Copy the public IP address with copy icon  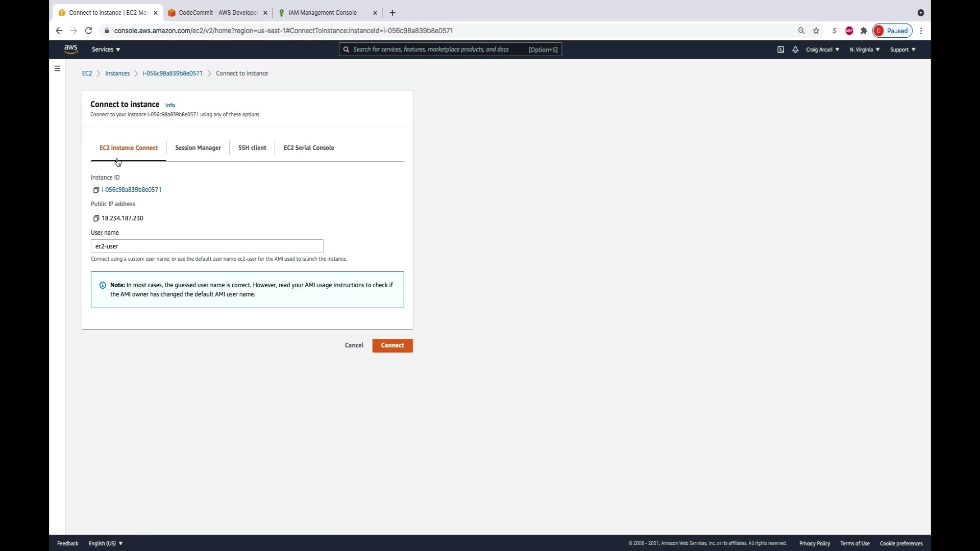[96, 218]
